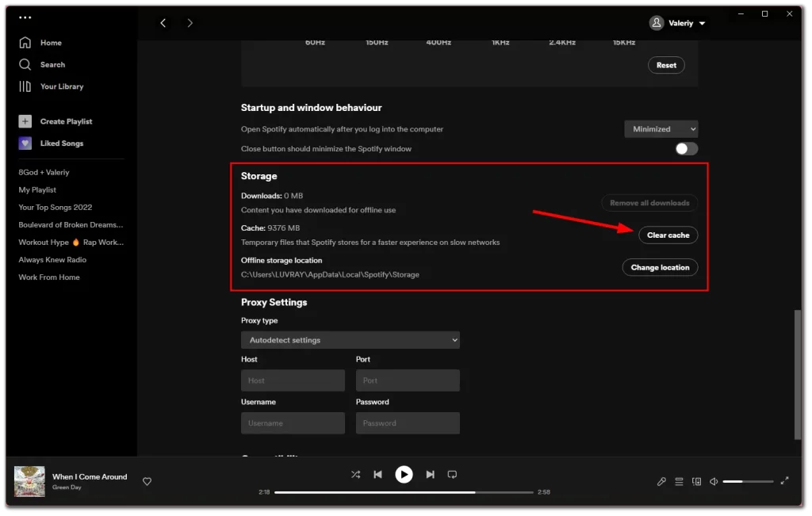This screenshot has height=516, width=812.
Task: Skip to the previous track
Action: tap(378, 475)
